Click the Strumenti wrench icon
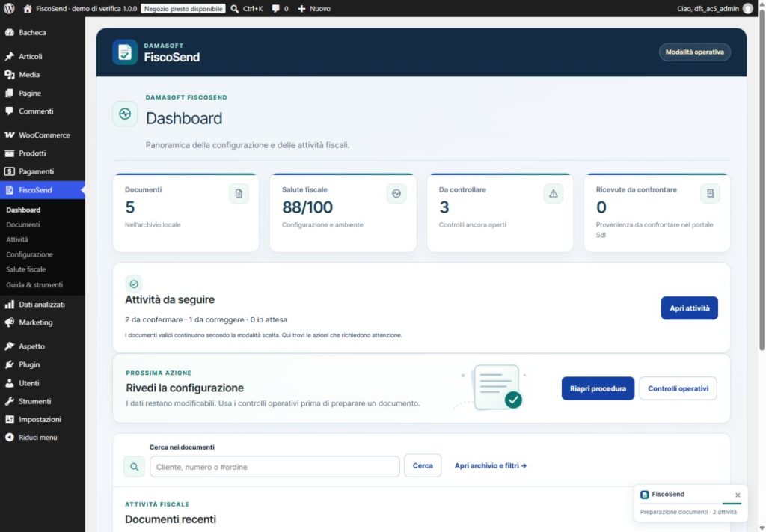This screenshot has height=532, width=766. coord(9,401)
